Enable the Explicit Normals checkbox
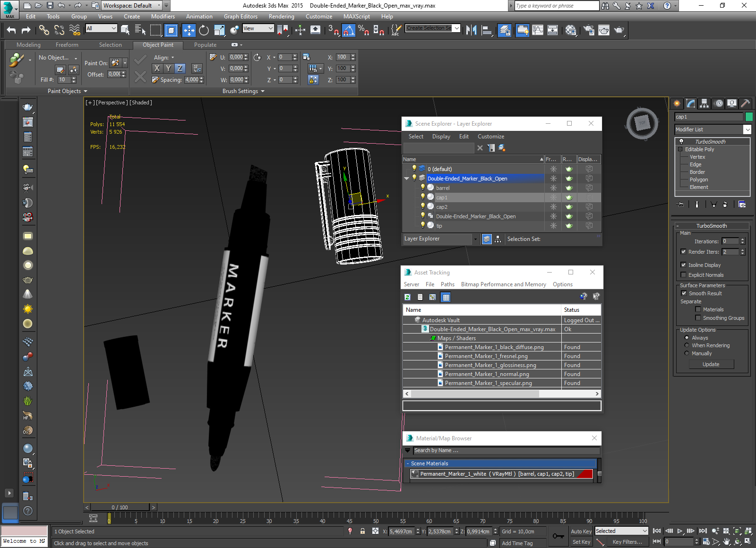 [683, 275]
